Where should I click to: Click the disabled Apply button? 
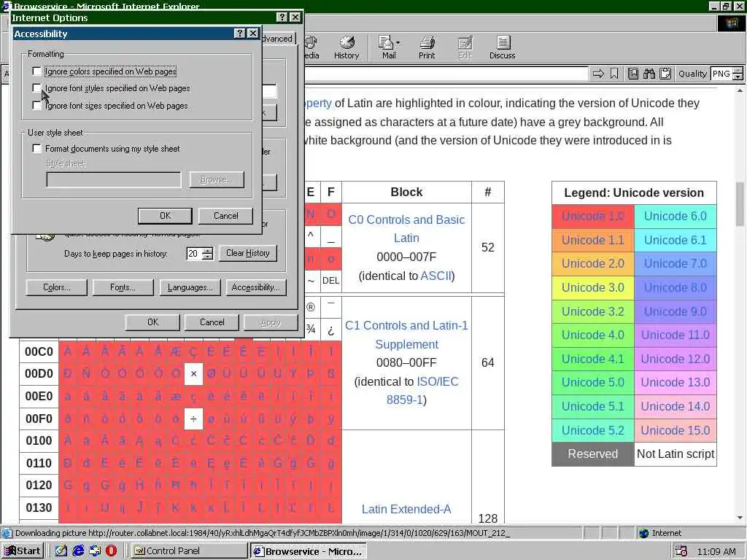(271, 322)
